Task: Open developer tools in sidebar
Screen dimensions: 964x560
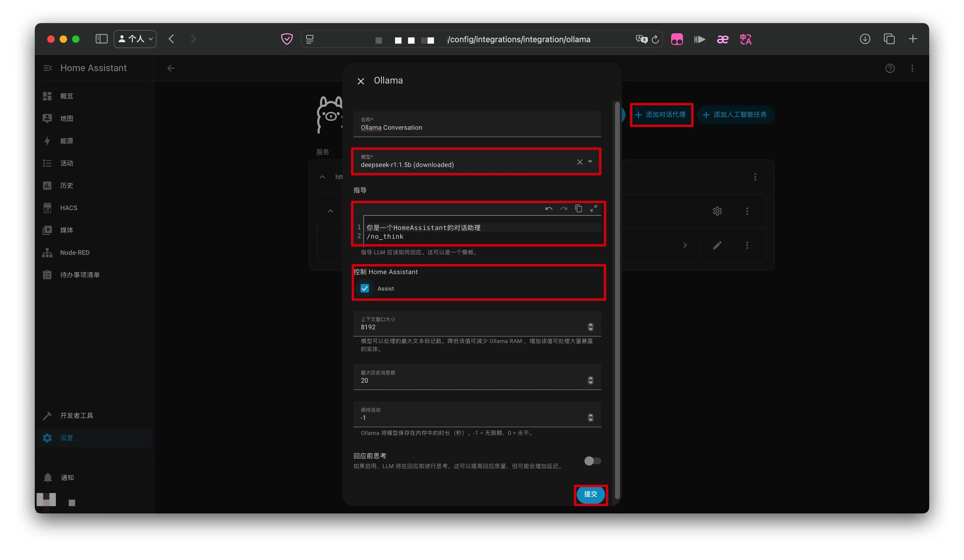Action: (x=76, y=416)
